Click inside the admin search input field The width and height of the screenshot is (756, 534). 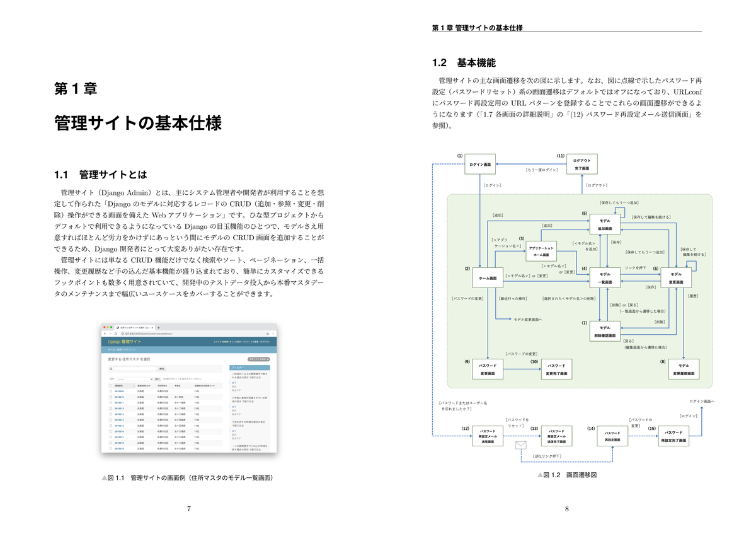coord(135,368)
